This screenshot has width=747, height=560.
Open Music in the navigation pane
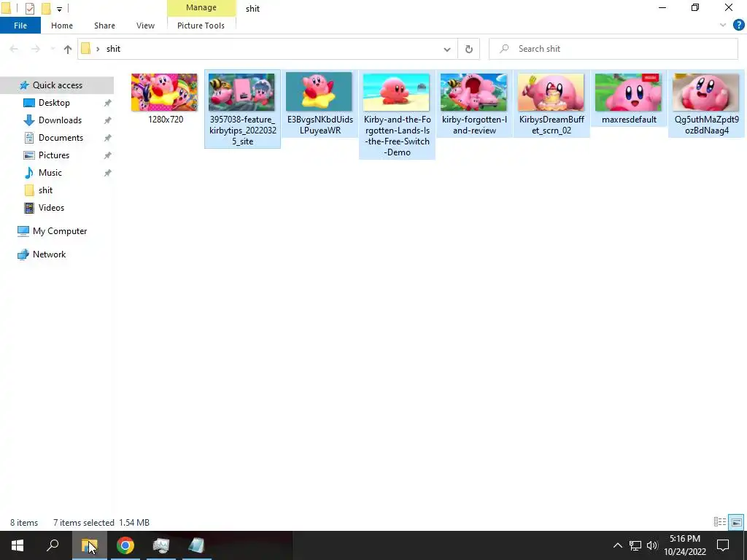50,173
